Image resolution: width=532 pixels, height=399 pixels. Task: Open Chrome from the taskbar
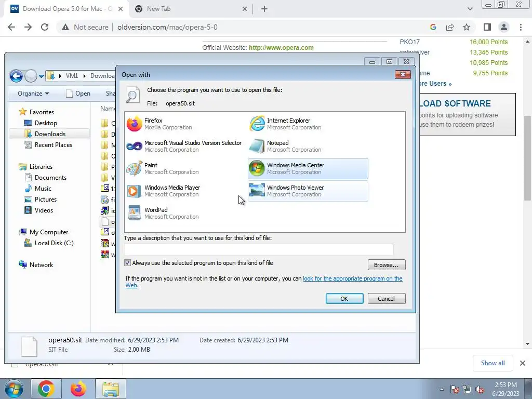point(46,389)
